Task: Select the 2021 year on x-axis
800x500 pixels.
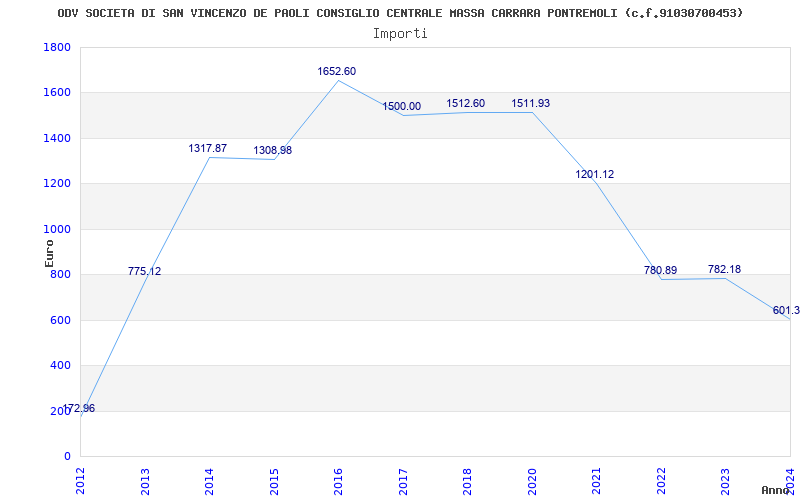Action: pyautogui.click(x=596, y=481)
